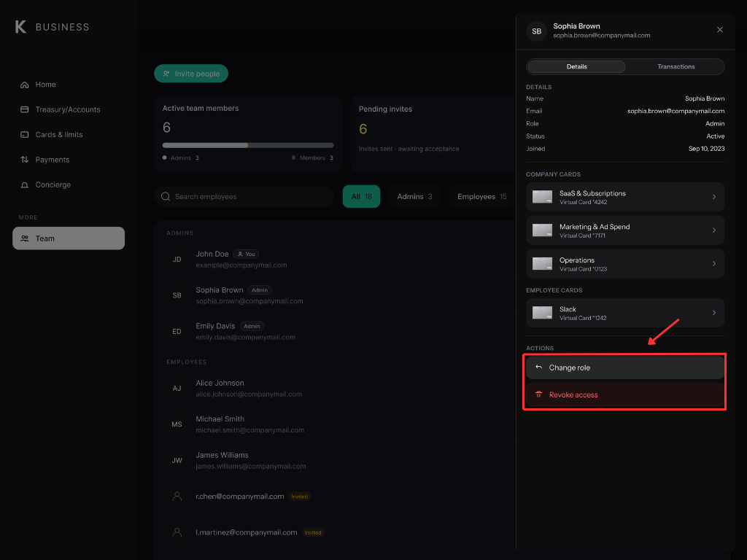
Task: Filter by Admins 3
Action: [x=414, y=197]
